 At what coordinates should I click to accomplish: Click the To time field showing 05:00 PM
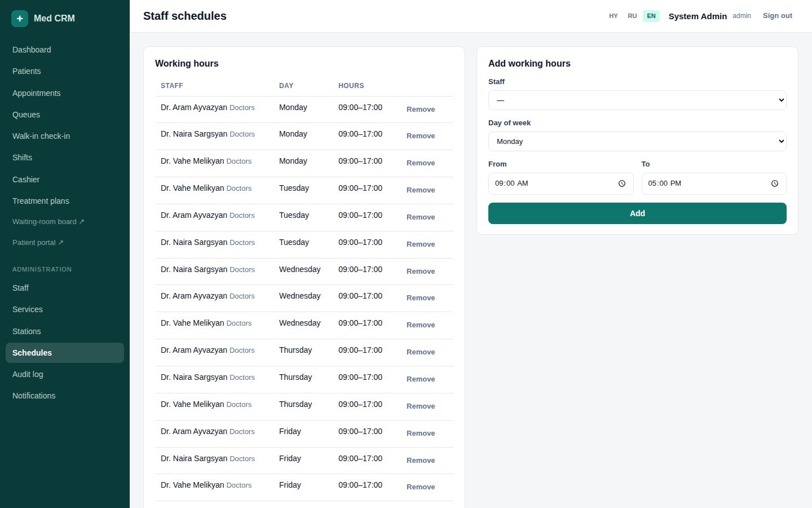click(714, 183)
